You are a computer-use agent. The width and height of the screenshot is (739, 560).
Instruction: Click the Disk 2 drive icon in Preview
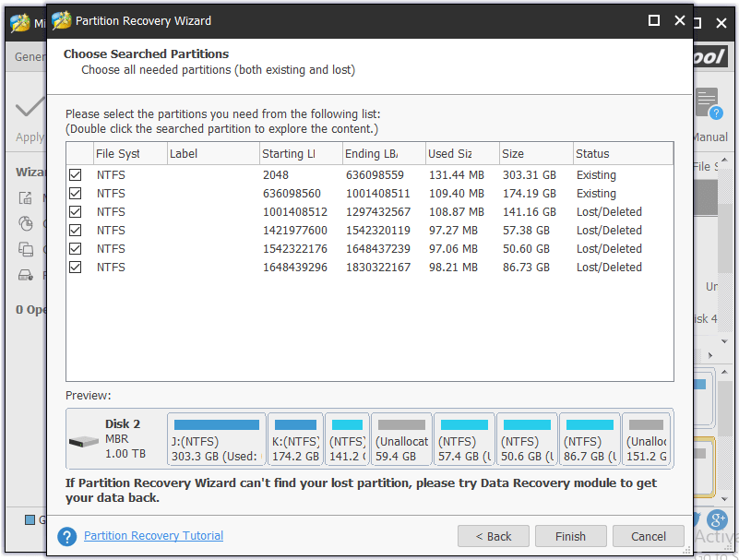83,442
